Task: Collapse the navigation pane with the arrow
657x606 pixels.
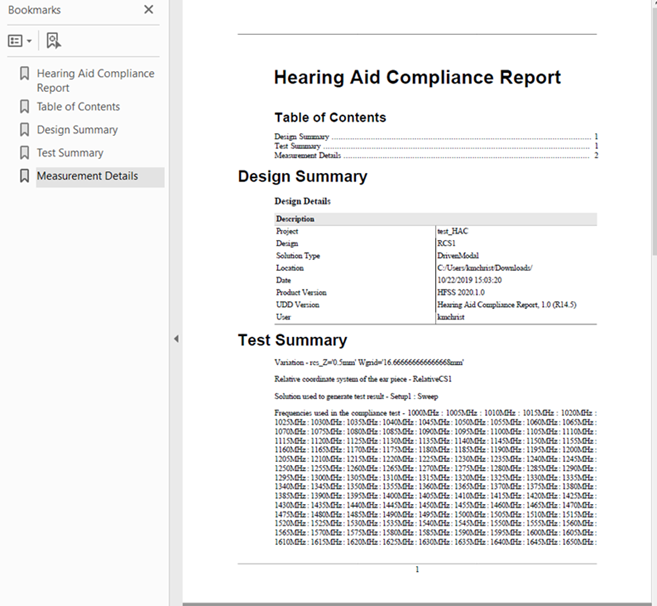Action: tap(176, 339)
